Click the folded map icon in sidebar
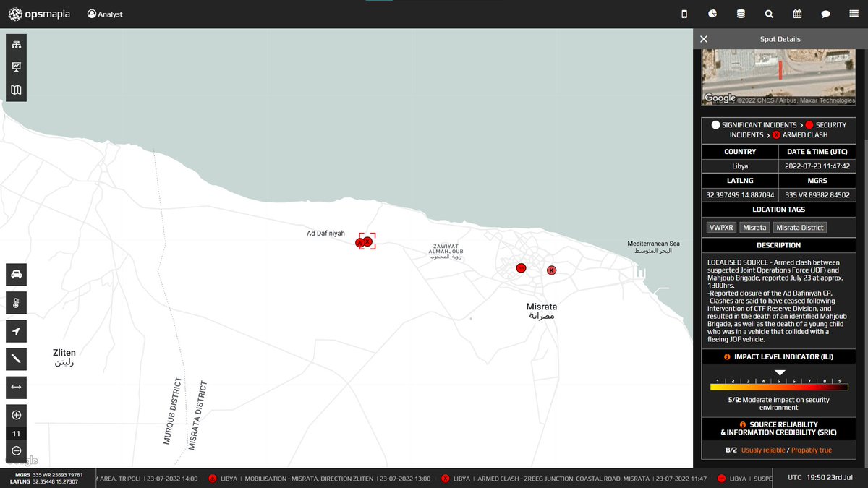 (16, 90)
